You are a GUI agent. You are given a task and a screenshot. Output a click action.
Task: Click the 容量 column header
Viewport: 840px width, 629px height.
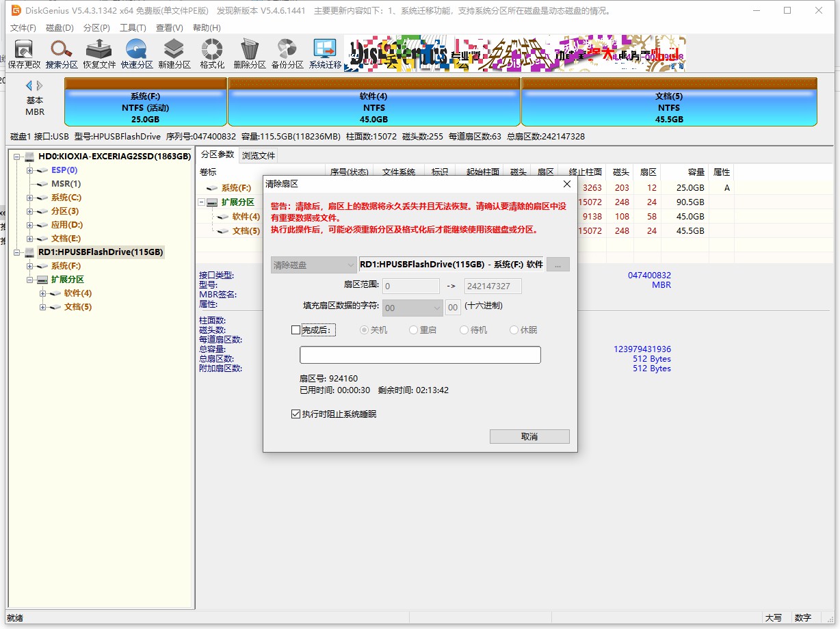(685, 172)
